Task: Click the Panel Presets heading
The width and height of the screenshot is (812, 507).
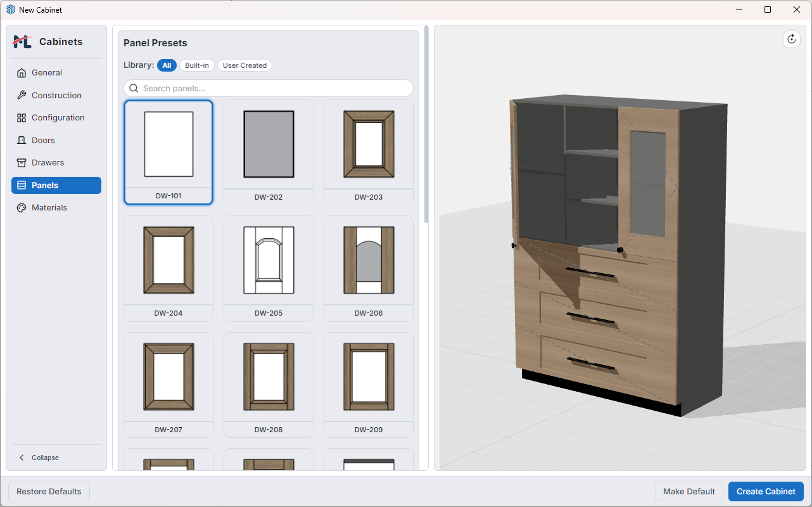Action: point(155,43)
